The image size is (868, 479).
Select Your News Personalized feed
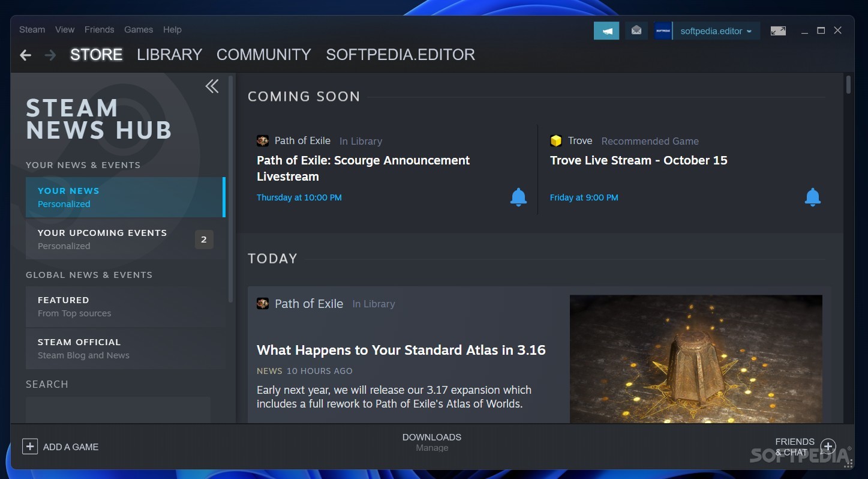click(x=125, y=197)
